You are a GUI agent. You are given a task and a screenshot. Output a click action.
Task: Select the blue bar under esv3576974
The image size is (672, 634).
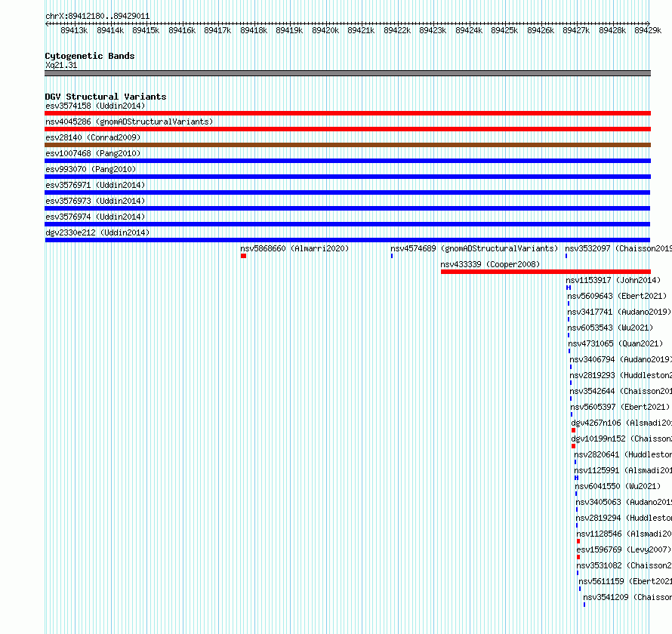(347, 224)
